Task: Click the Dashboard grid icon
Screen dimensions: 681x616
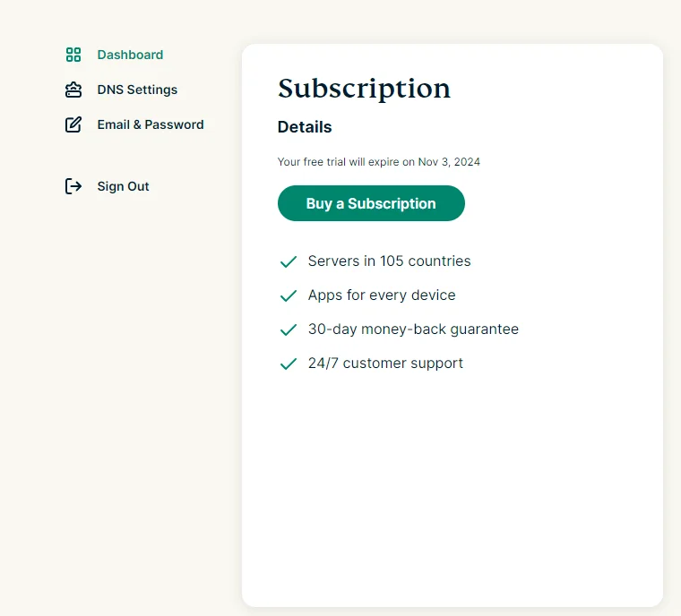Action: click(73, 55)
